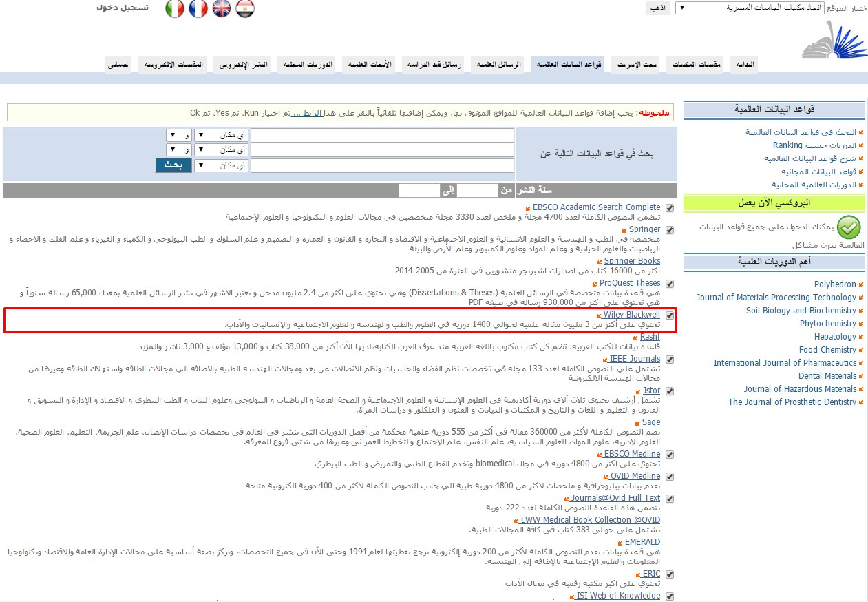Open first row و operator dropdown
This screenshot has height=602, width=868.
[179, 135]
